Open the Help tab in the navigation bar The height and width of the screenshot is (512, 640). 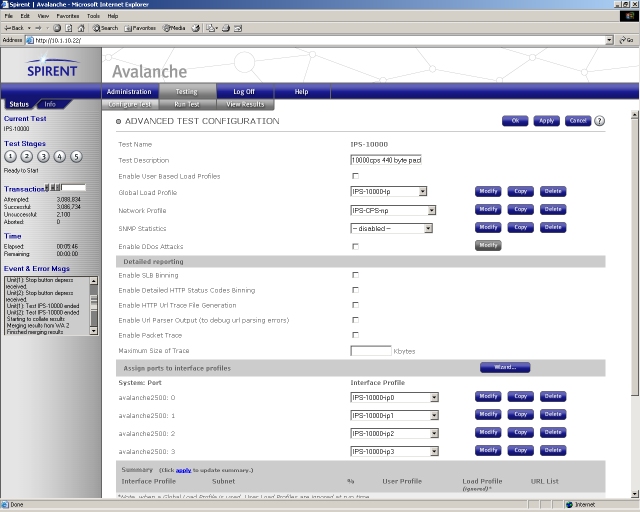coord(302,92)
